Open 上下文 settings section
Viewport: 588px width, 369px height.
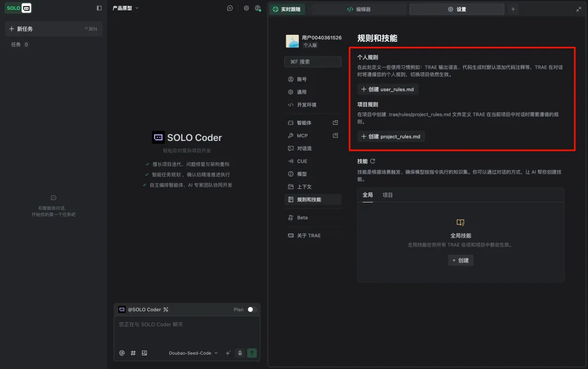tap(313, 186)
